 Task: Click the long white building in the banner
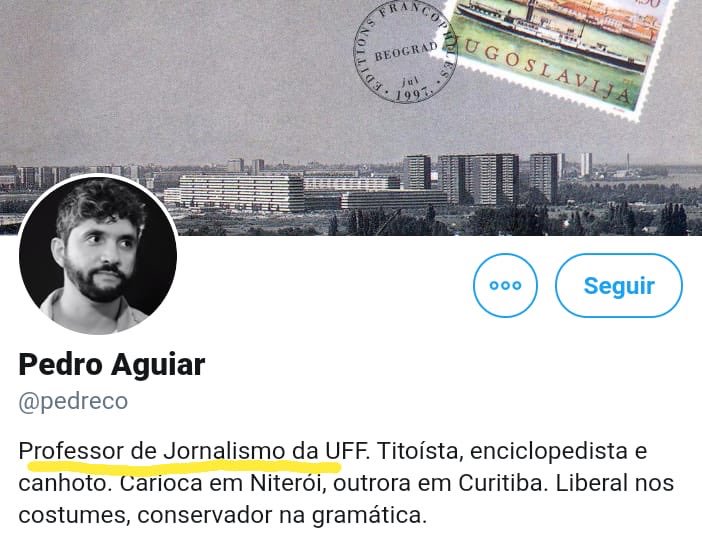coord(241,193)
